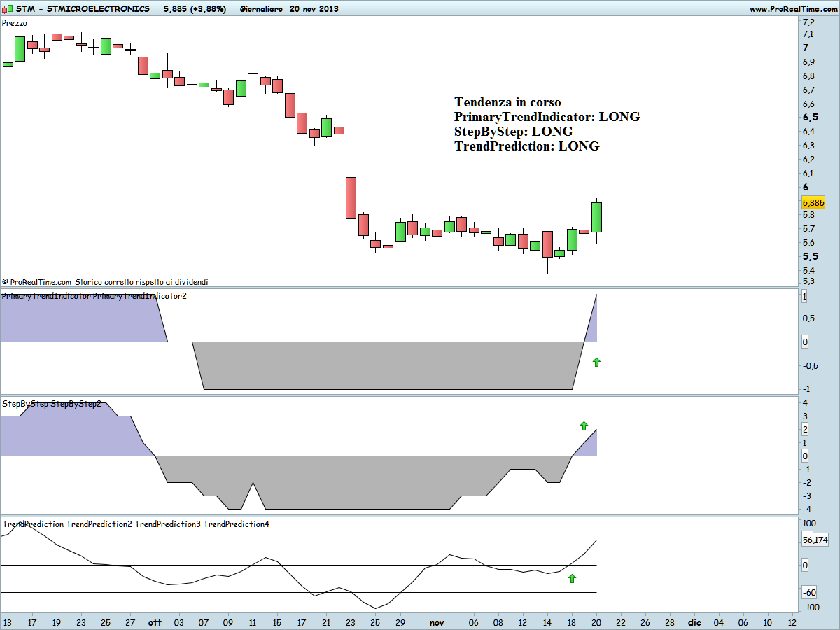This screenshot has width=840, height=630.
Task: Click the Prezzo panel label
Action: pyautogui.click(x=15, y=22)
